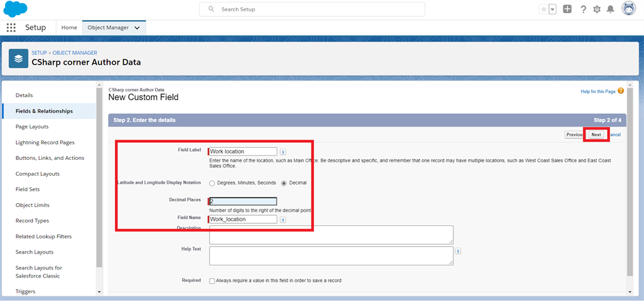Click the SETUP breadcrumb link
The image size is (644, 302).
click(40, 53)
